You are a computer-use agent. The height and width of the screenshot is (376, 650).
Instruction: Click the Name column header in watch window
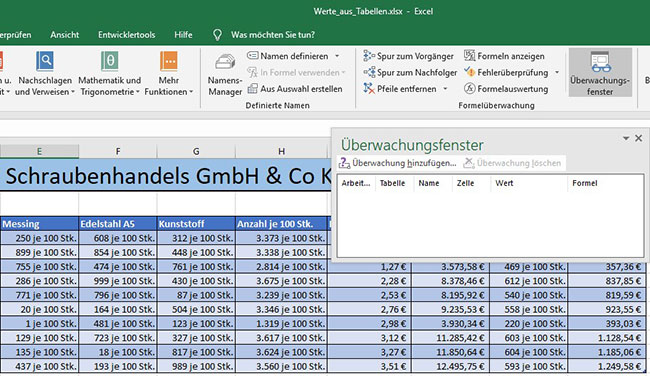tap(433, 183)
